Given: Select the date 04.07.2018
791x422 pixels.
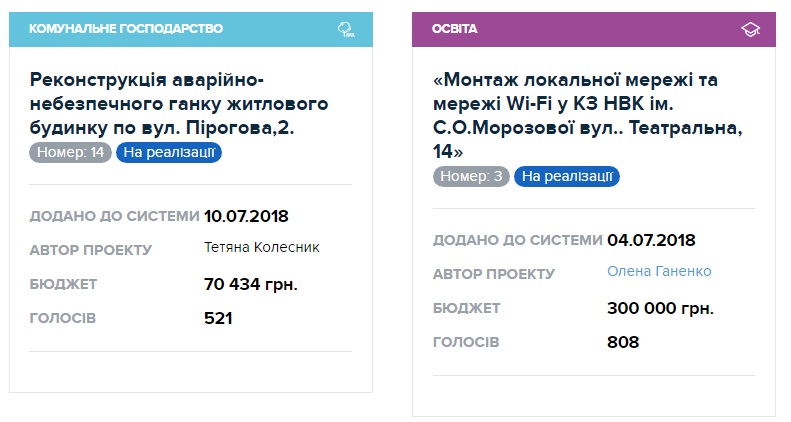Looking at the screenshot, I should 651,240.
